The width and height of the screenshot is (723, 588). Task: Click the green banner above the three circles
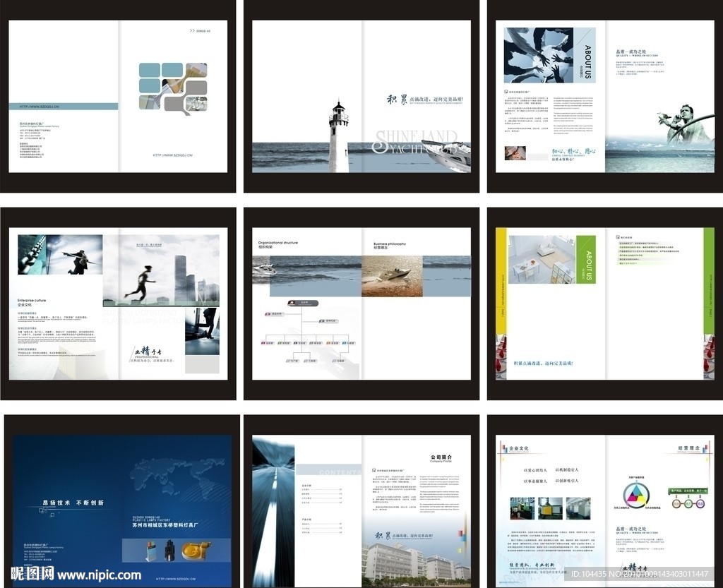[688, 491]
